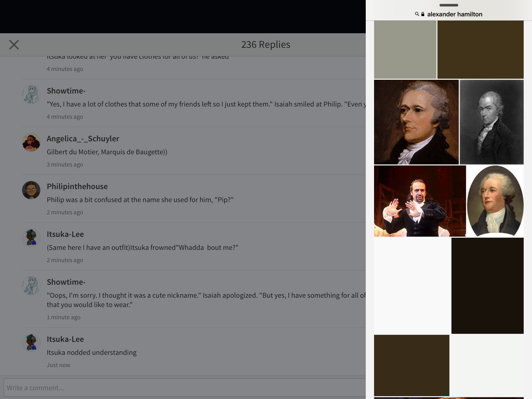Select comment 'Gilbert du Motier, Marquis de Baugette))'
This screenshot has height=399, width=532.
coord(107,152)
